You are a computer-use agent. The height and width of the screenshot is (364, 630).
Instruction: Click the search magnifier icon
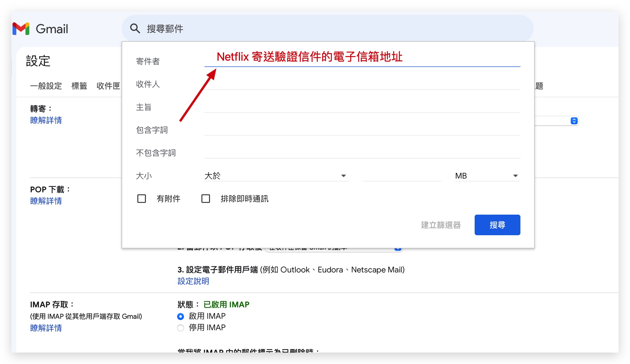(x=135, y=29)
